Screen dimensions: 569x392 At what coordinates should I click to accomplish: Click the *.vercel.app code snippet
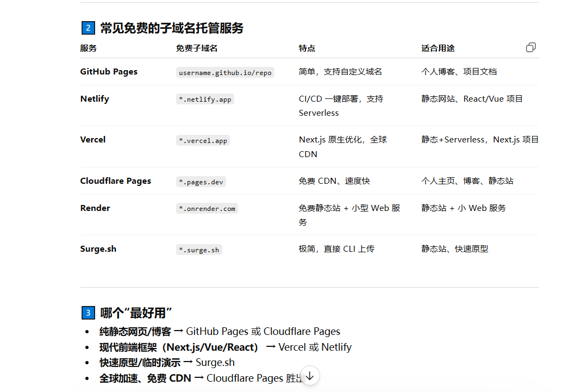coord(203,140)
